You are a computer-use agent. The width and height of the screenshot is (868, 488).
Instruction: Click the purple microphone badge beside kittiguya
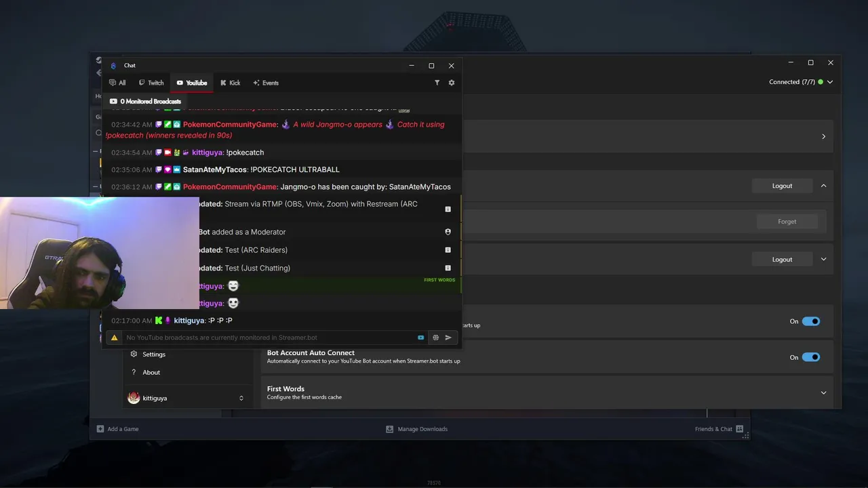click(x=167, y=321)
